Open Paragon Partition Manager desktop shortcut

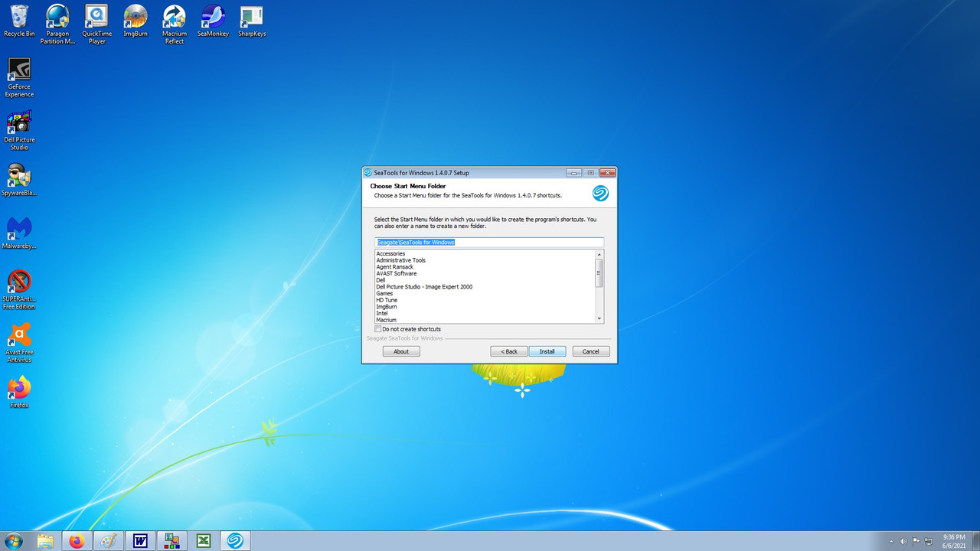(x=57, y=24)
